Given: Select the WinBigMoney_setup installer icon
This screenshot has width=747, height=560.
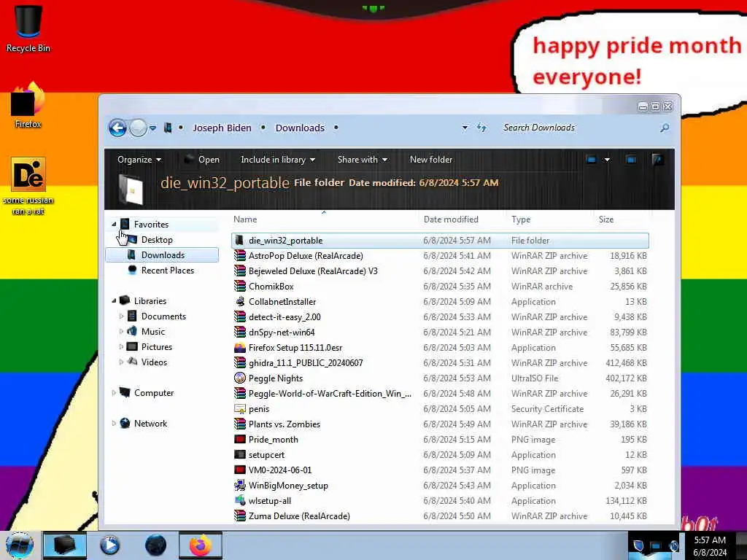Looking at the screenshot, I should (x=240, y=485).
